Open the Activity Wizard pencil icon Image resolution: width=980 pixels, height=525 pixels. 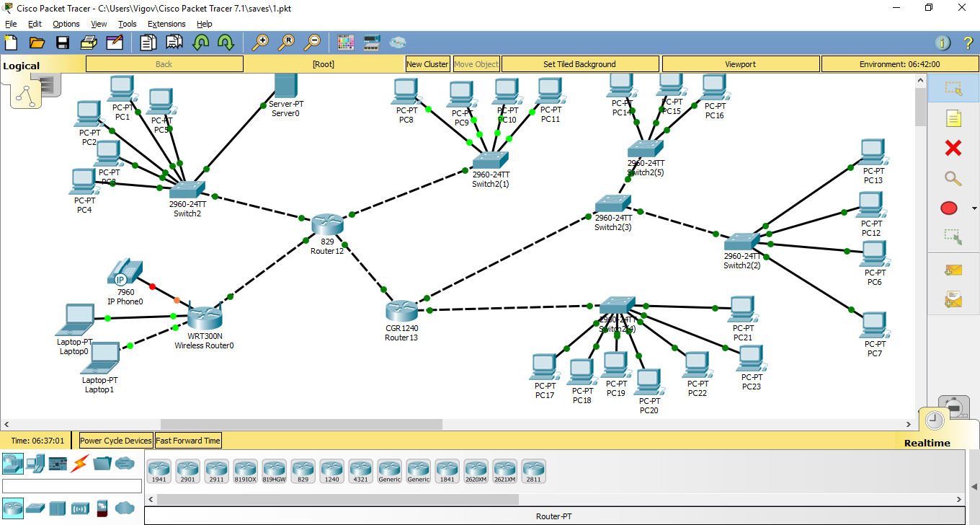(115, 42)
